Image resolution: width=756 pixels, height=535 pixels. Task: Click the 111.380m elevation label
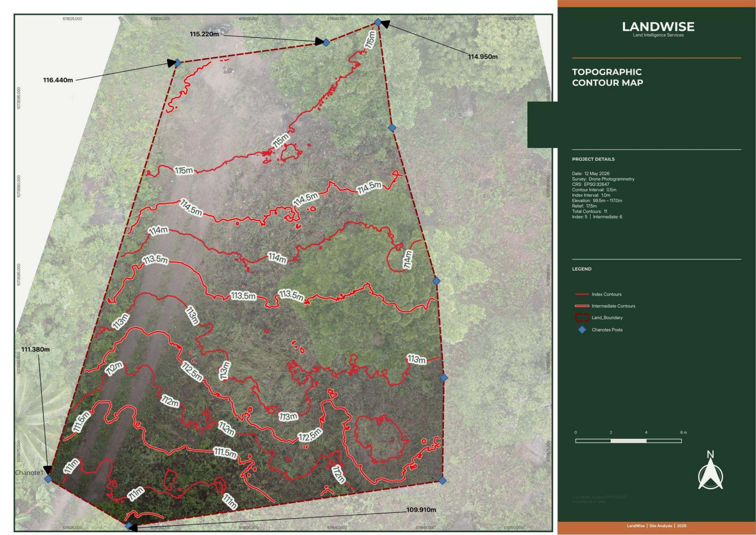click(36, 349)
